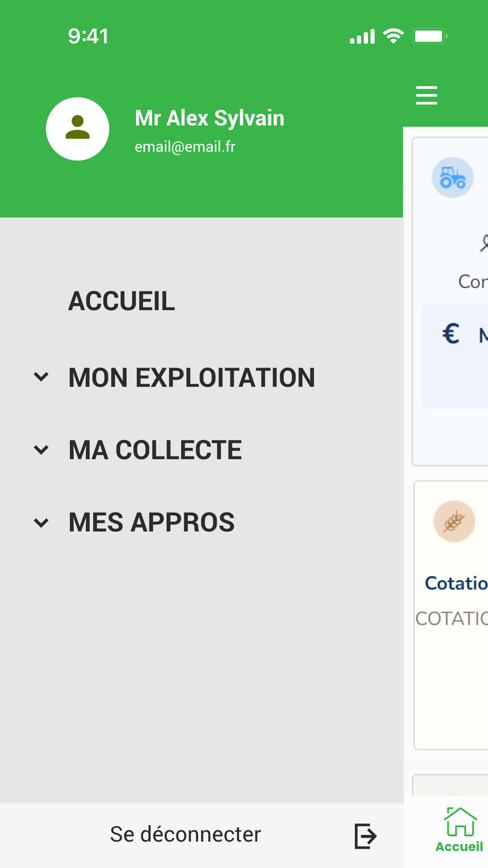488x868 pixels.
Task: Click the blue tractor icon
Action: (452, 177)
